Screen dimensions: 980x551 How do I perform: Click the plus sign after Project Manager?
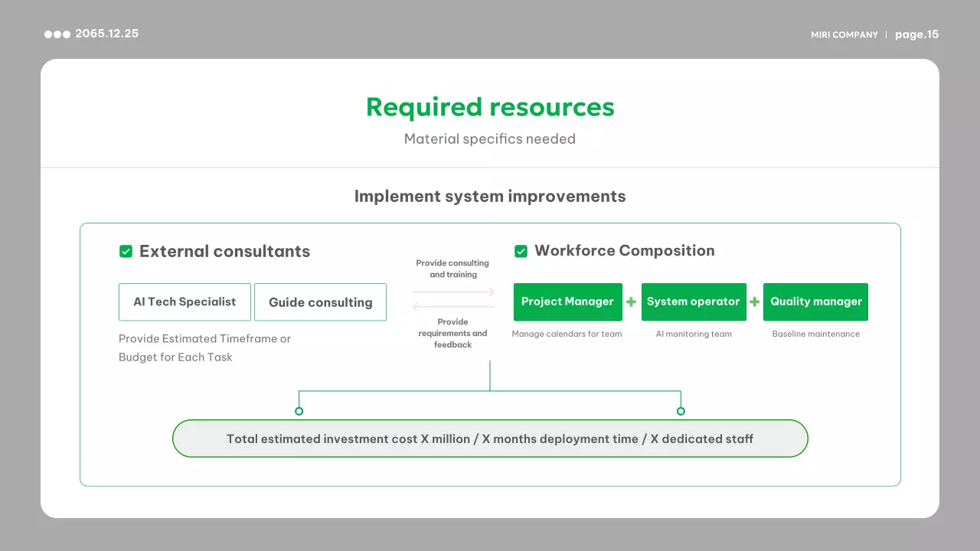pyautogui.click(x=631, y=302)
